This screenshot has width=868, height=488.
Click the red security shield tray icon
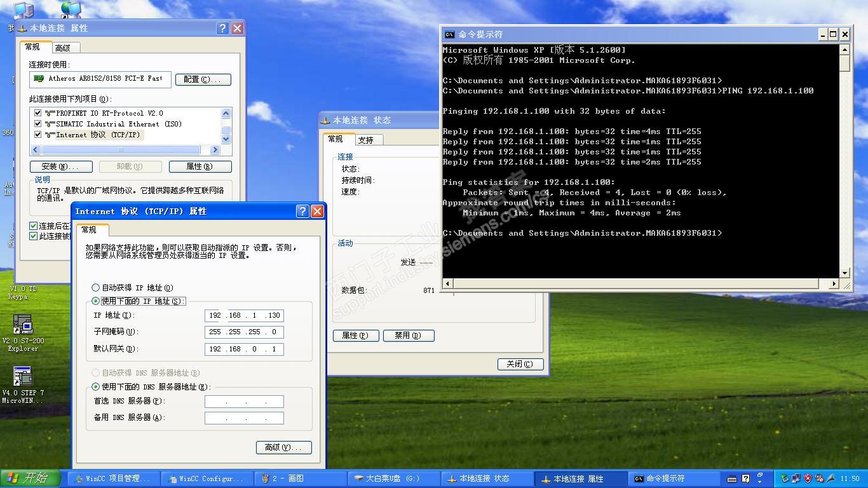pos(808,478)
